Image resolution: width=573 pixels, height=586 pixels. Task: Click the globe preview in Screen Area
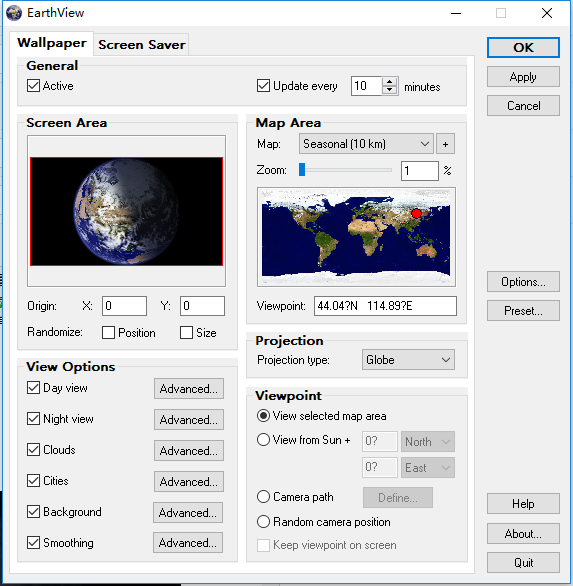point(126,212)
